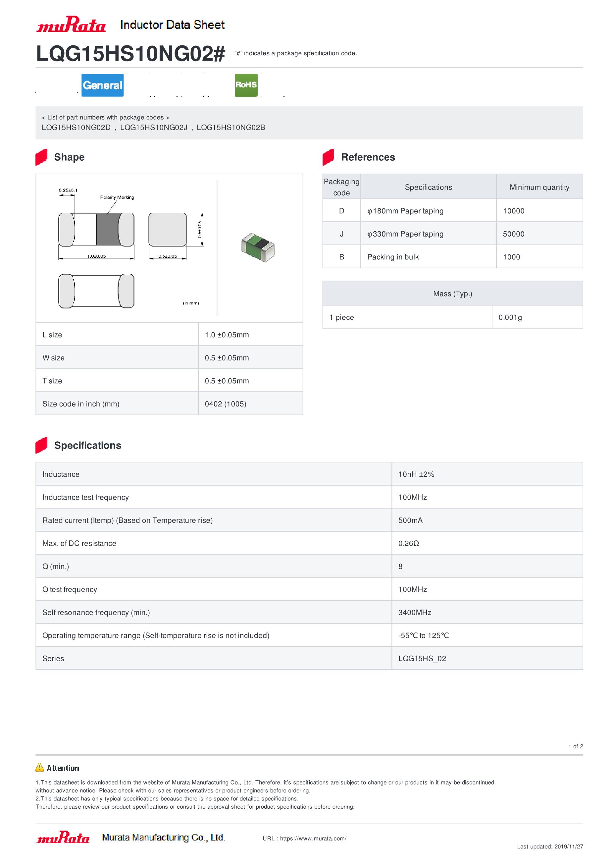The width and height of the screenshot is (613, 868).
Task: Click the 3D inductor chip image
Action: click(x=258, y=247)
